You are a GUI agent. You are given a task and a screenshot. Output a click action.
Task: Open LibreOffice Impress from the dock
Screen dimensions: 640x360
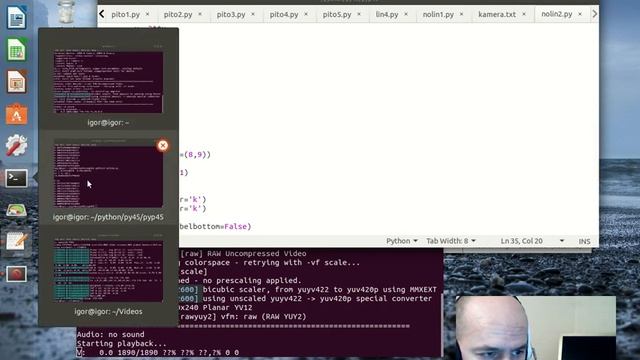(16, 82)
